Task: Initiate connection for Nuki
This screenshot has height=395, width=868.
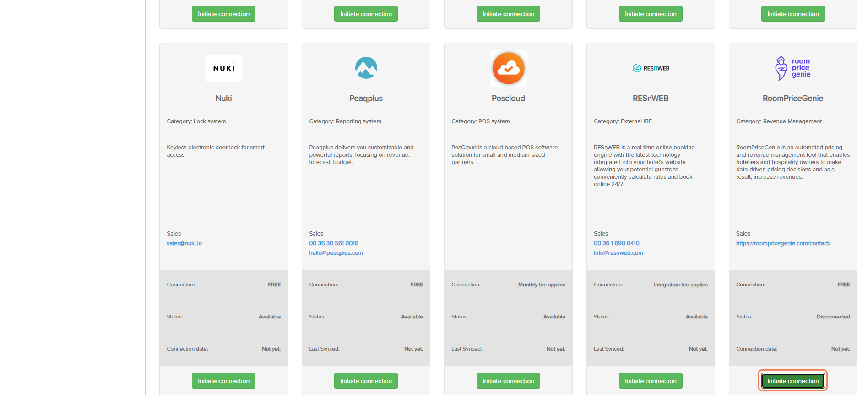Action: [x=223, y=381]
